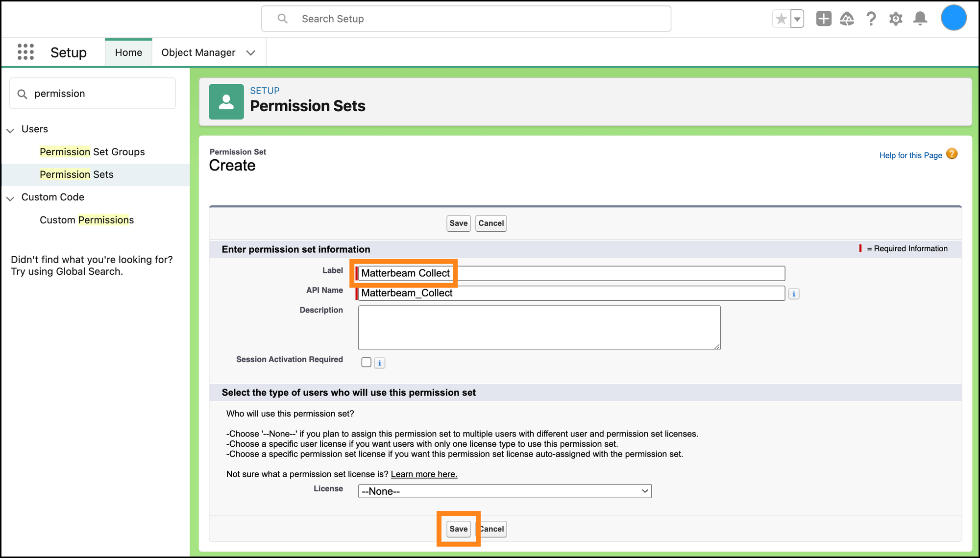Screen dimensions: 980x558
Task: Collapse the Custom Code section
Action: (10, 198)
